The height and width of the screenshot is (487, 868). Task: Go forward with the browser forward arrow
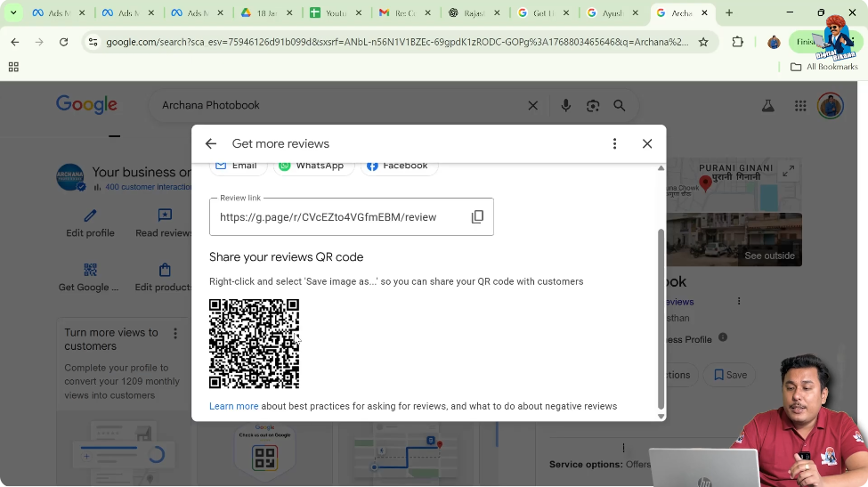click(x=39, y=42)
